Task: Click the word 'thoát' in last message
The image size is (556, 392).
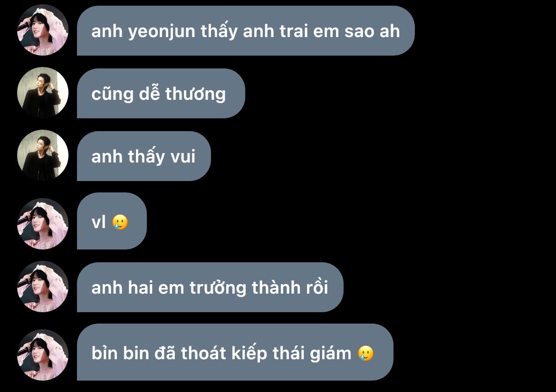Action: pos(203,354)
